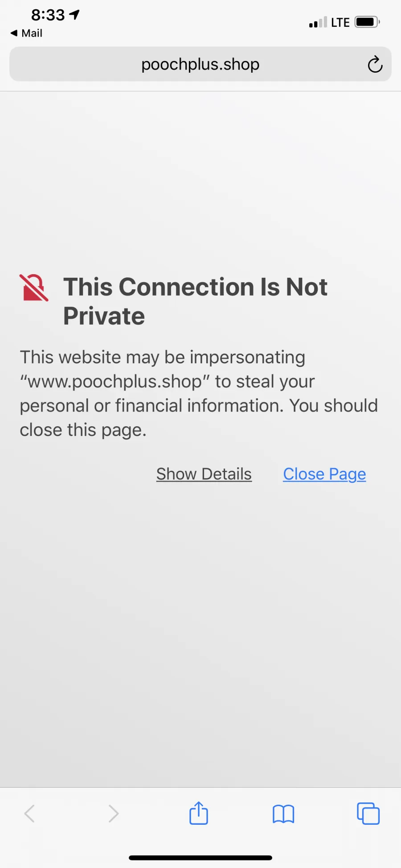Click the red crossed-out lock icon
The height and width of the screenshot is (868, 401).
coord(34,288)
